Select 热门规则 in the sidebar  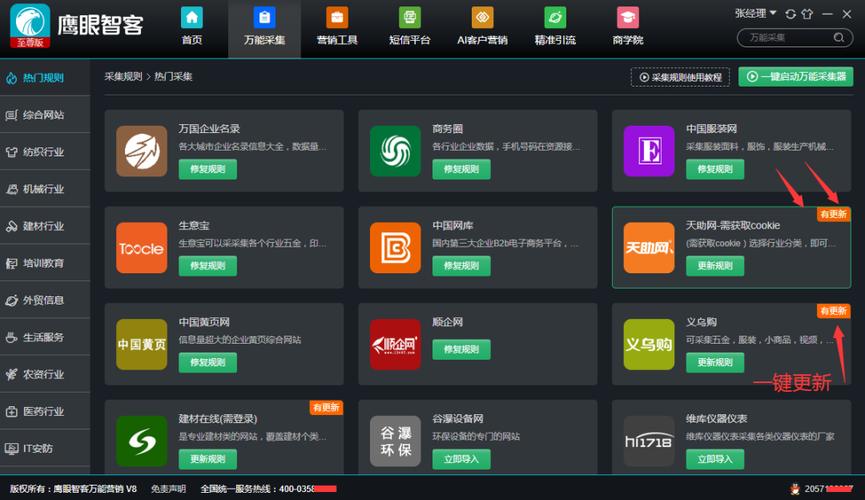(45, 78)
